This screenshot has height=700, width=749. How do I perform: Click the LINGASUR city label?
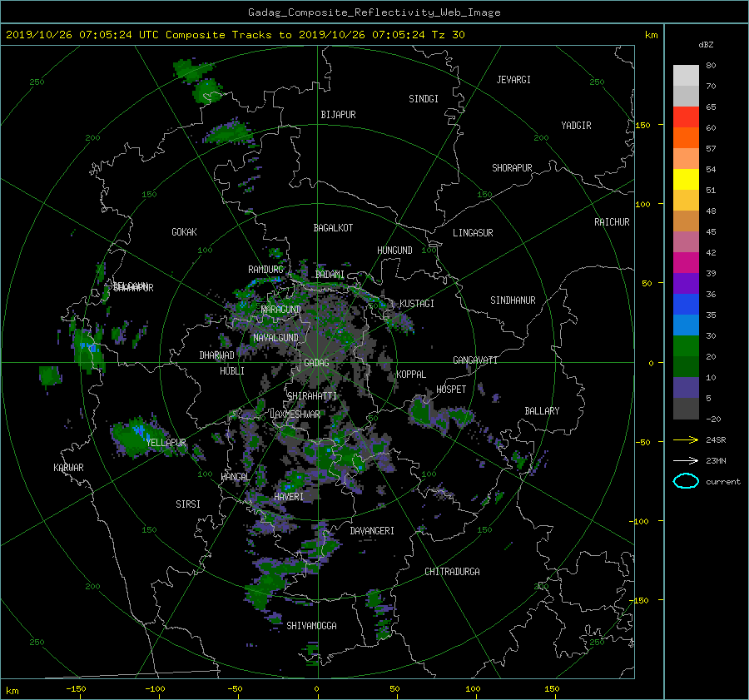(473, 233)
